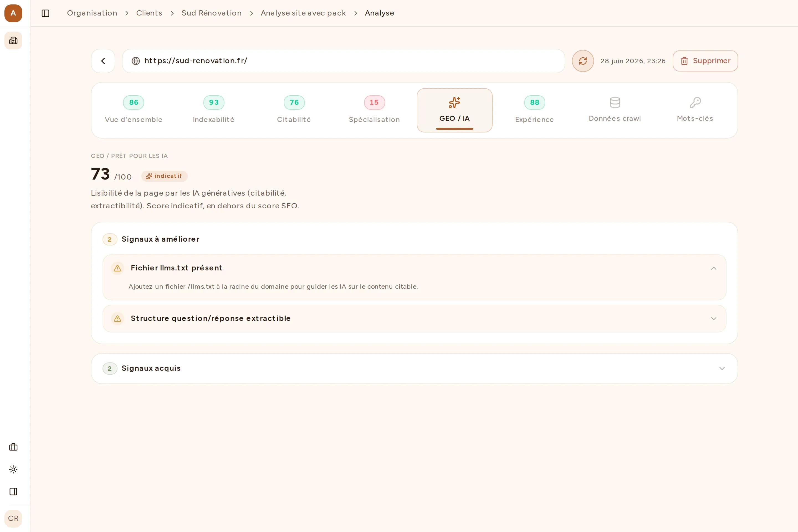Click the 'indicatif' badge next to score
This screenshot has height=532, width=798.
(165, 176)
